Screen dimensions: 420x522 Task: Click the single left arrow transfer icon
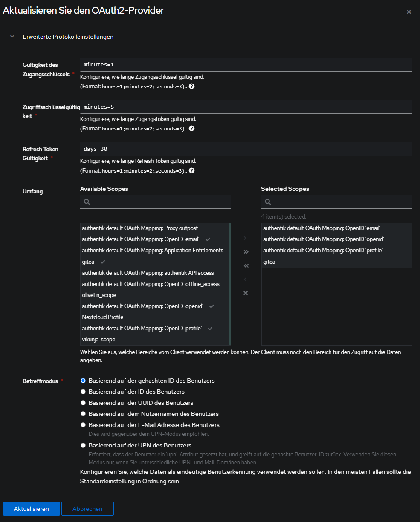pyautogui.click(x=246, y=280)
